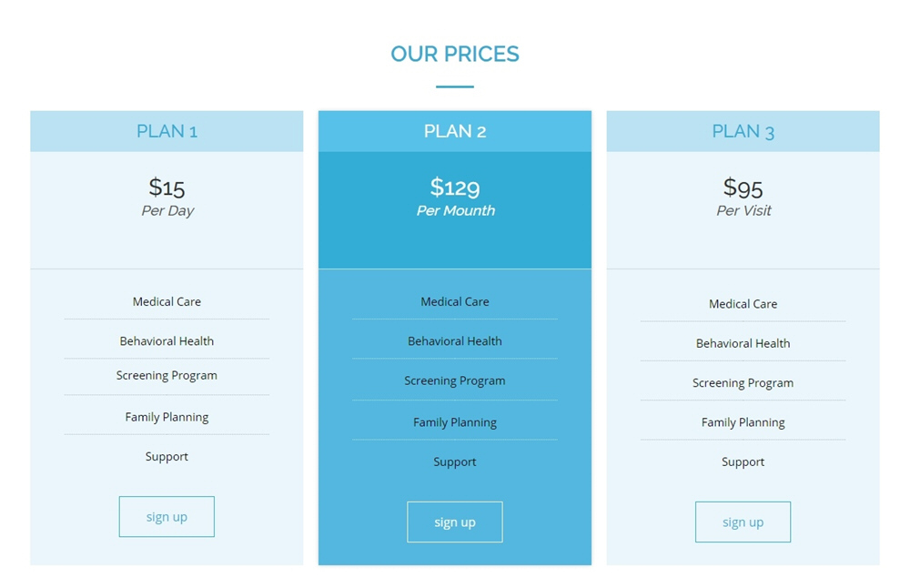Select Behavioral Health in Plan 2
The height and width of the screenshot is (588, 910).
455,341
